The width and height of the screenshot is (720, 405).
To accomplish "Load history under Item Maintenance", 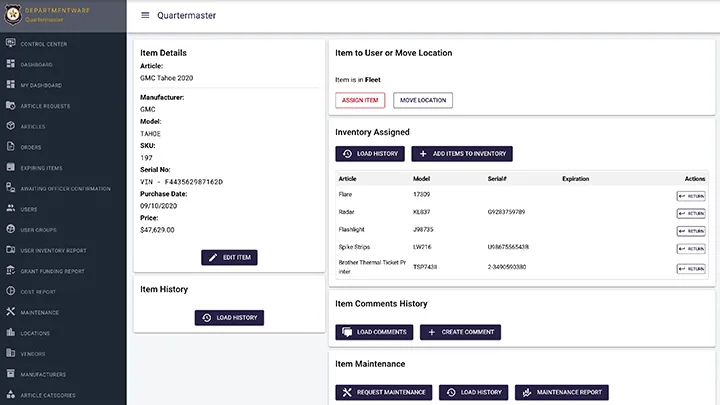I will tap(473, 393).
